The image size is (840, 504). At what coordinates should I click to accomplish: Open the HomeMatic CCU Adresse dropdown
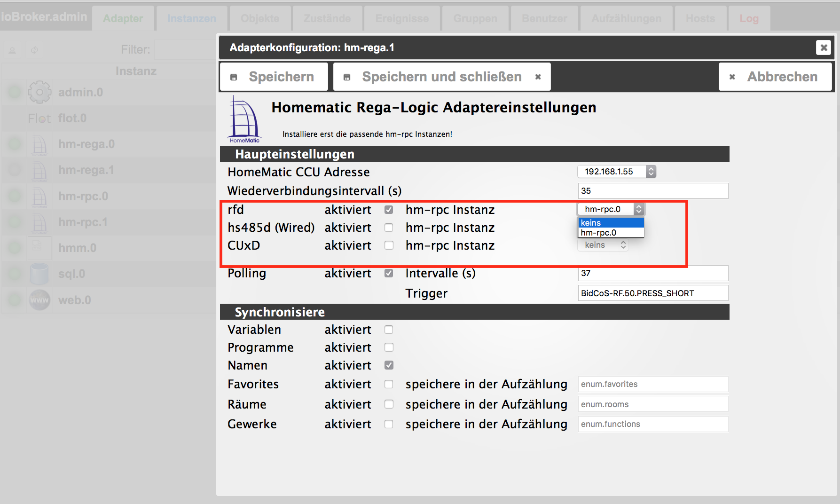[617, 172]
